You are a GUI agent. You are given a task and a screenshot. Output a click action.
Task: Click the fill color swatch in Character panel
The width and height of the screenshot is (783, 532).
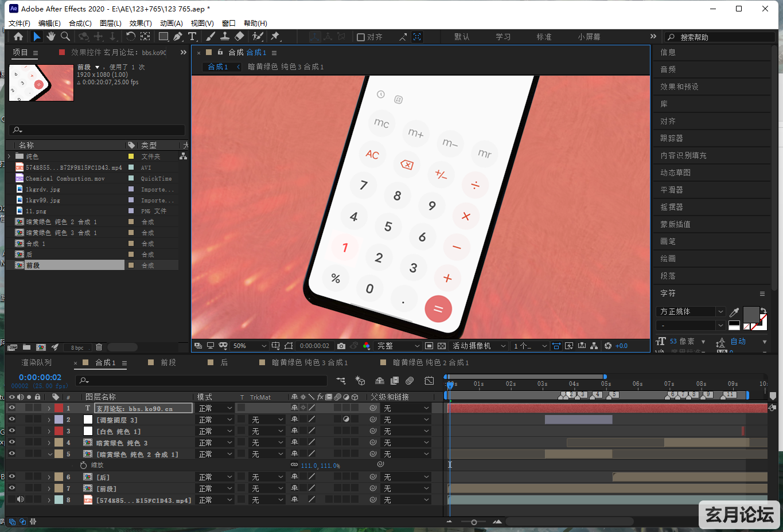click(x=751, y=315)
